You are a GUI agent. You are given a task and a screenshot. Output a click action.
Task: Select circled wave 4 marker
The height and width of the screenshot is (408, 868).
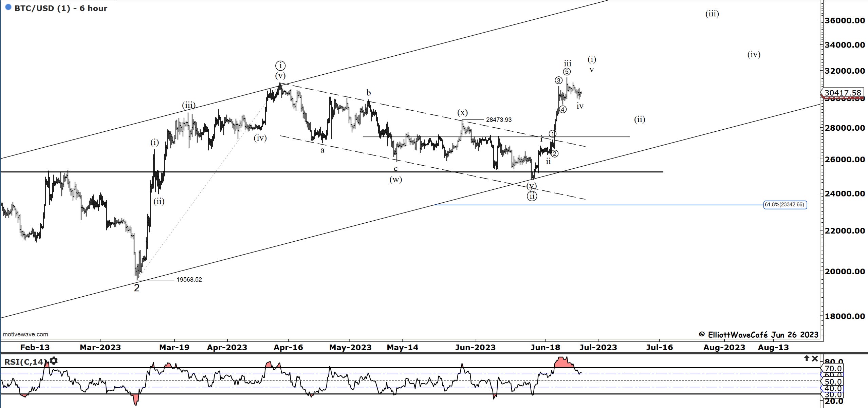[562, 109]
